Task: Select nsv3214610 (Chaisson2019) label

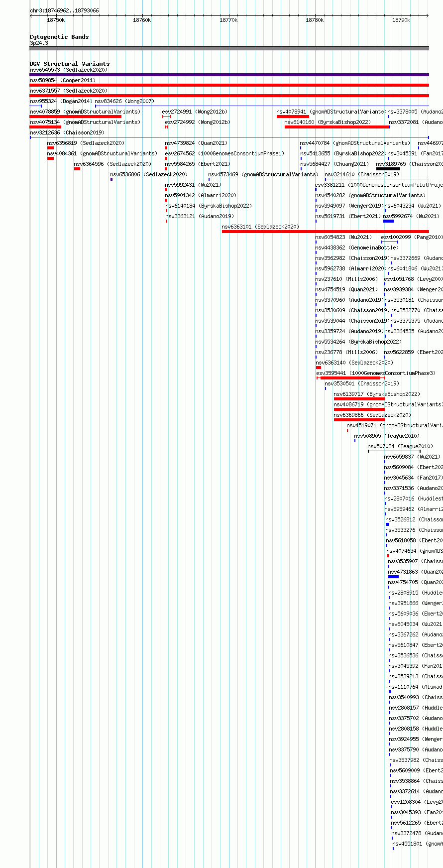Action: point(362,174)
